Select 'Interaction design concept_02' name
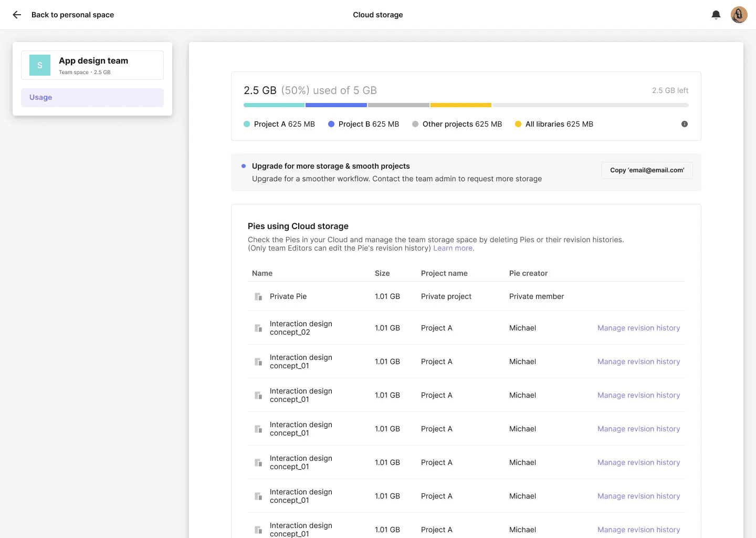Screen dimensions: 756x538 tap(301, 328)
